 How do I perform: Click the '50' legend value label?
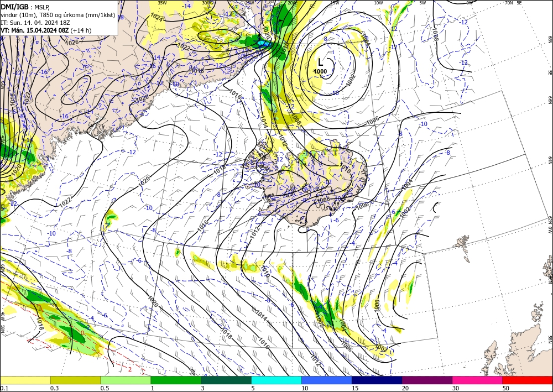click(506, 388)
